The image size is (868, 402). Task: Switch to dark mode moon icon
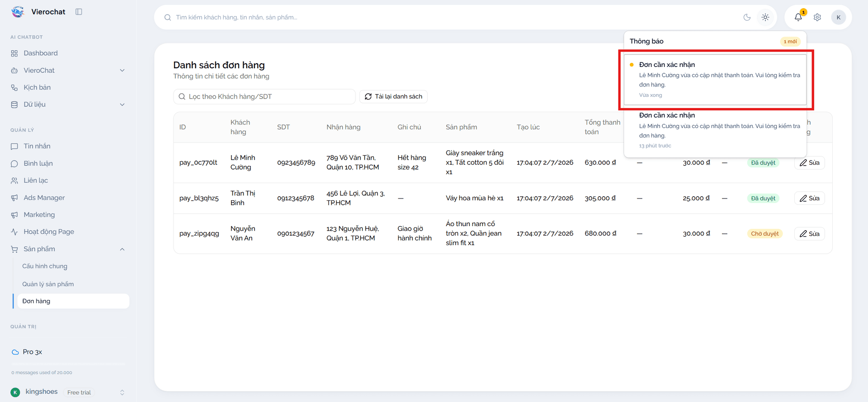click(747, 17)
